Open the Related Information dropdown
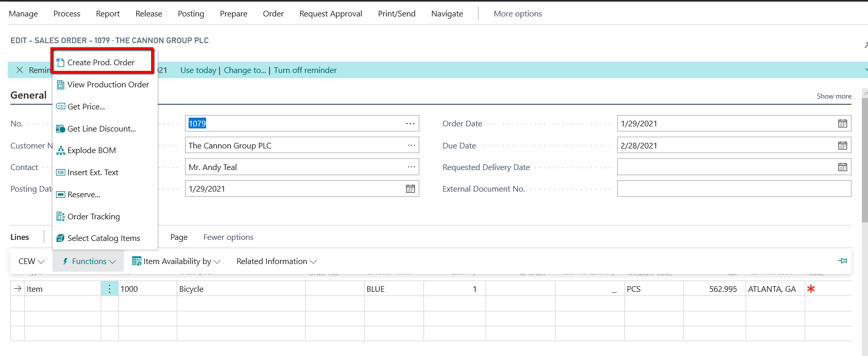 [x=276, y=261]
